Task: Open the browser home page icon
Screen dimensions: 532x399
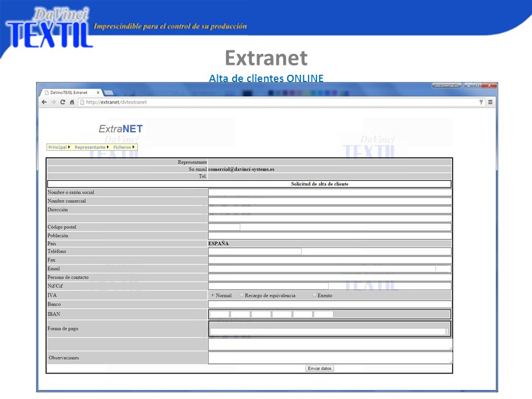Action: 72,102
